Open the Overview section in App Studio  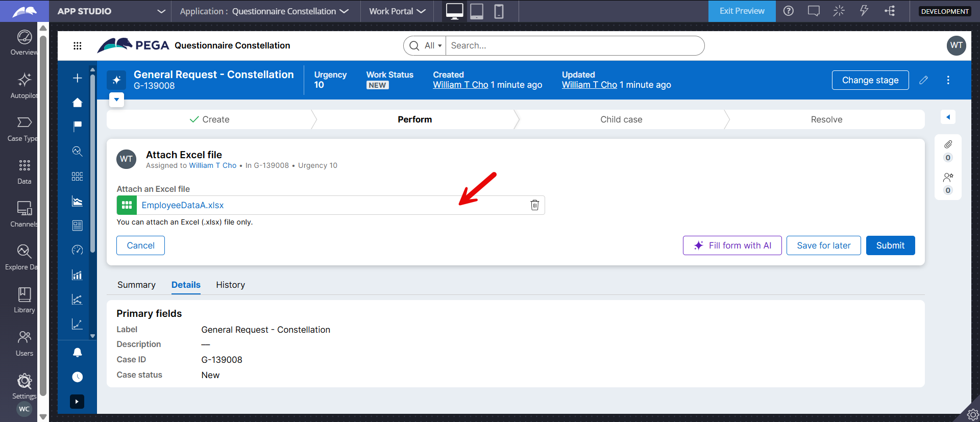(x=24, y=42)
